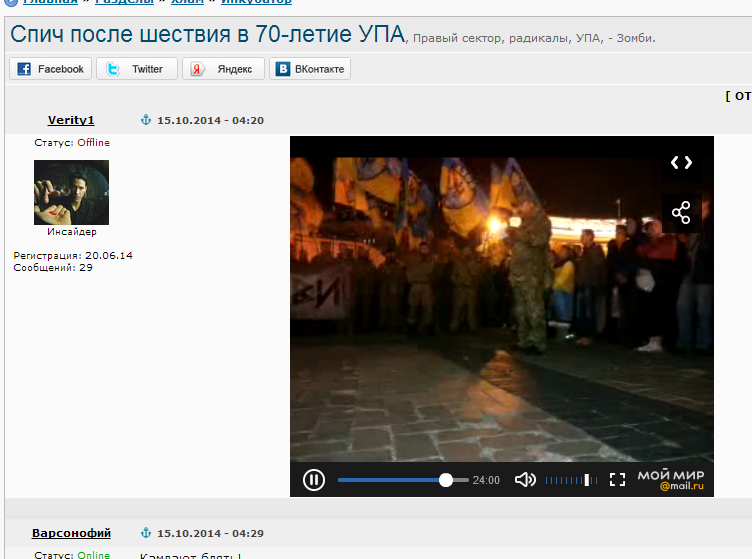Open Verity1's avatar image
This screenshot has height=559, width=752.
(71, 192)
